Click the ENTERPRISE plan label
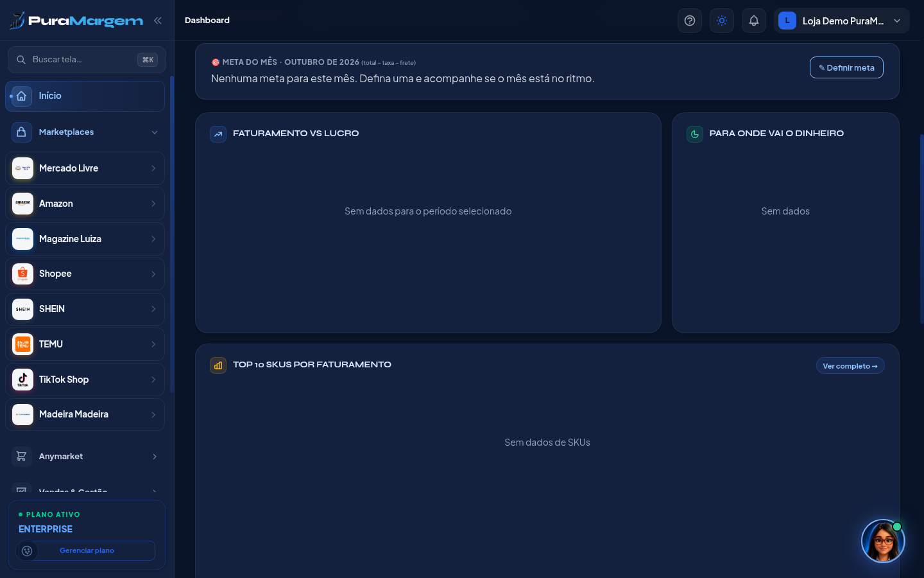The width and height of the screenshot is (924, 578). 46,529
